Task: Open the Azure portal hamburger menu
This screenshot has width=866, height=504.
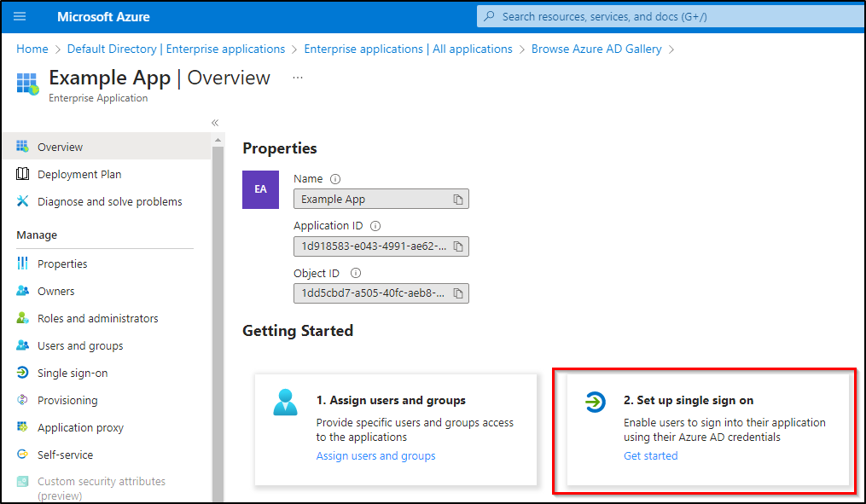Action: [x=20, y=16]
